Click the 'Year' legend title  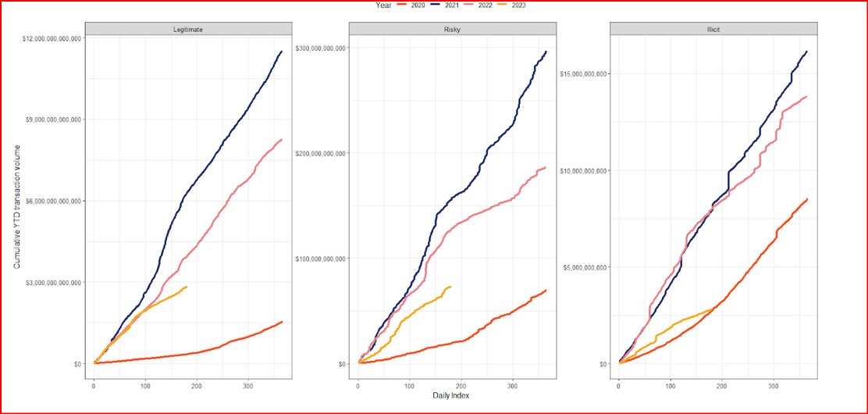coord(383,5)
